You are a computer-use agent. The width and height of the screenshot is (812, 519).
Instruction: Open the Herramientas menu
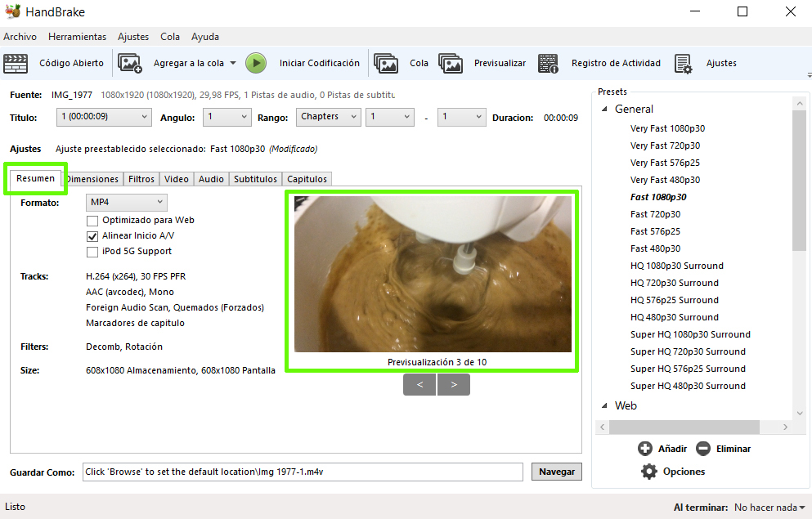pyautogui.click(x=77, y=37)
